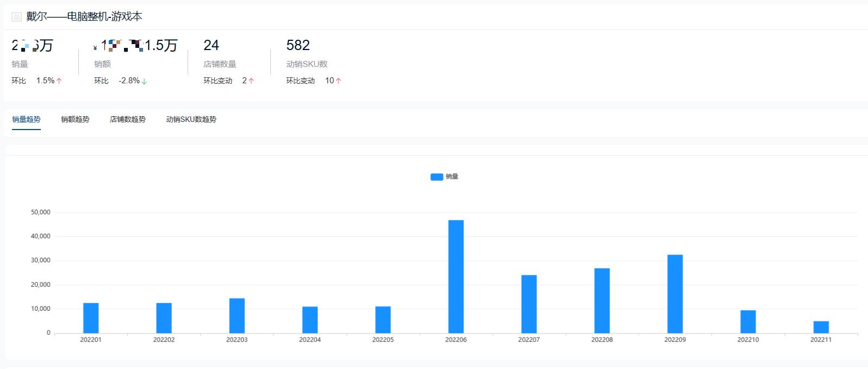Click the 202208 sales bar
868x369 pixels.
[x=602, y=300]
